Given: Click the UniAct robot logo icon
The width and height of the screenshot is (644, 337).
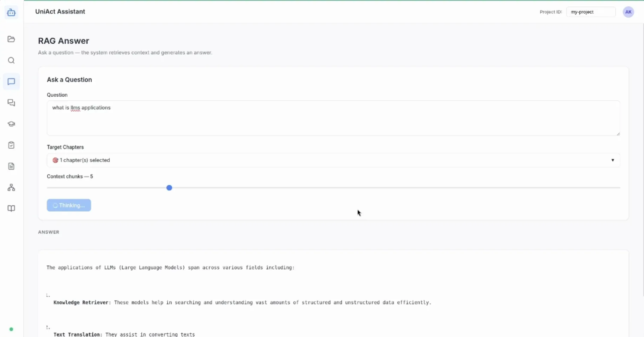Looking at the screenshot, I should 11,12.
